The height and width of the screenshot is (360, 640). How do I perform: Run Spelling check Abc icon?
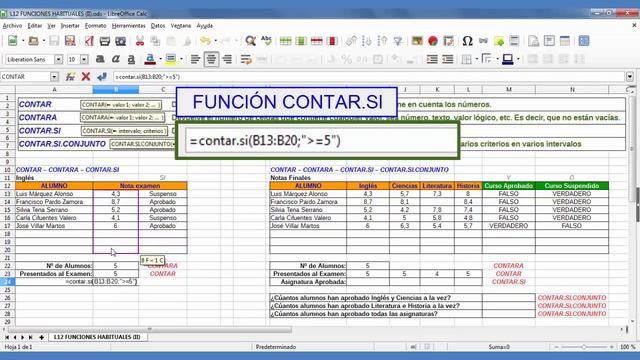tap(266, 41)
